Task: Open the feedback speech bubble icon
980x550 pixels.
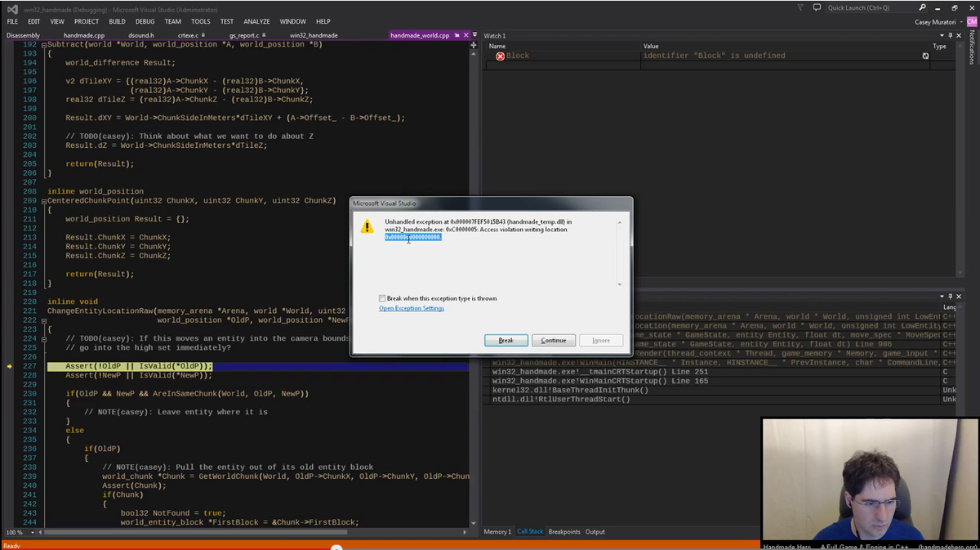Action: tap(817, 7)
